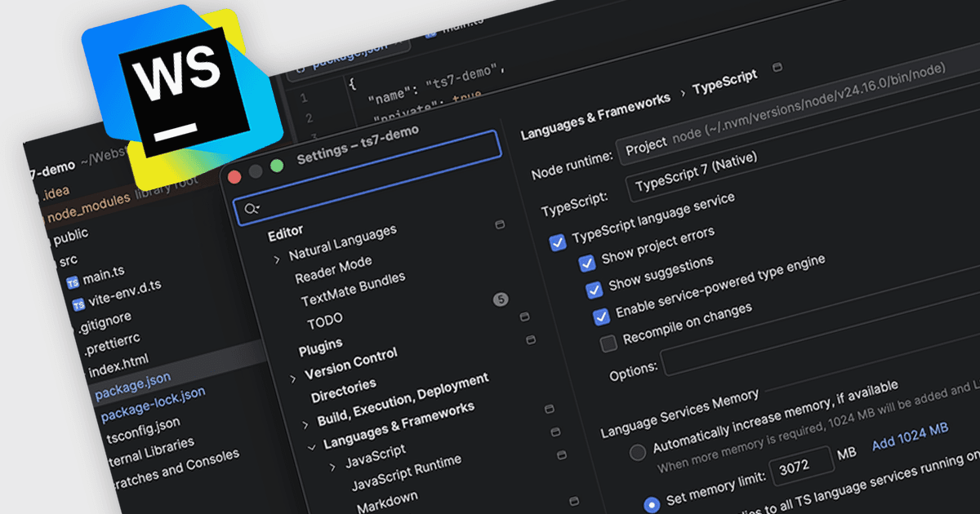This screenshot has width=980, height=514.
Task: Select tsconfig.json in project tree
Action: point(143,430)
